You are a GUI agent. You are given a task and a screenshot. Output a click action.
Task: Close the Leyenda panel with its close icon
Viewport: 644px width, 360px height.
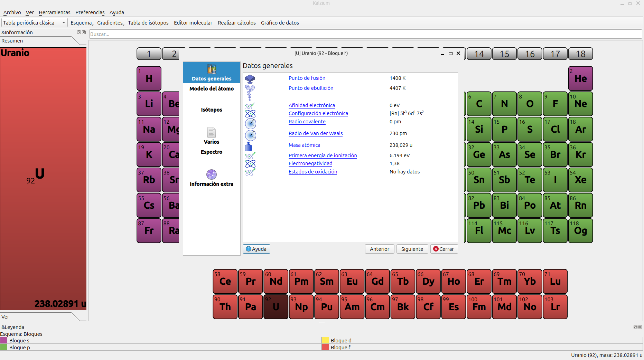click(x=640, y=327)
